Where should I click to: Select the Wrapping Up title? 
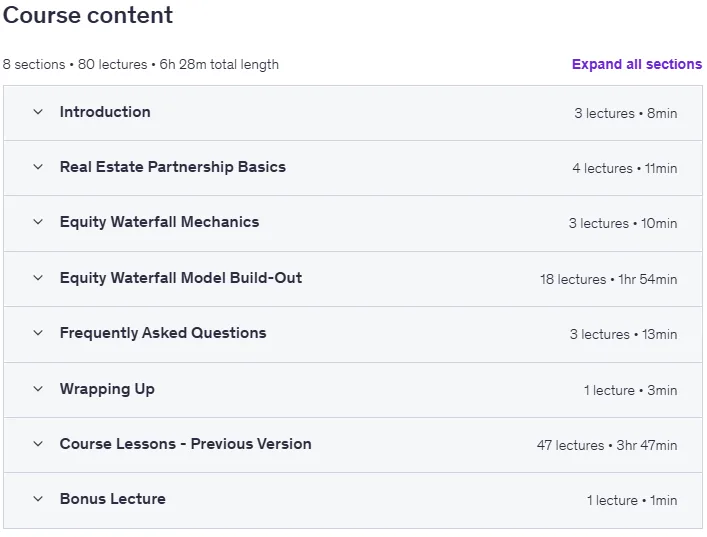(x=107, y=389)
